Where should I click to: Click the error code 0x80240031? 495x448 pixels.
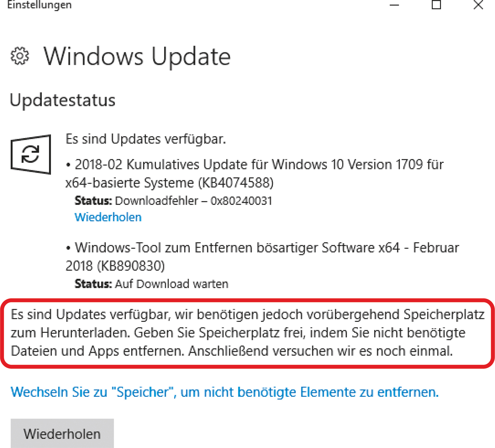pos(241,201)
